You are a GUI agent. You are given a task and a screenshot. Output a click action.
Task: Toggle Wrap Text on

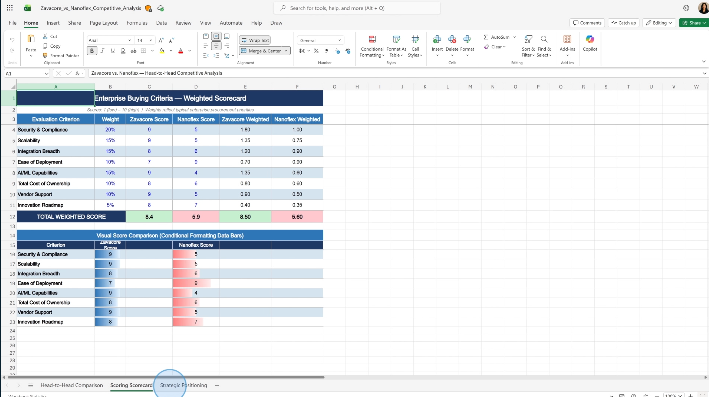[255, 40]
